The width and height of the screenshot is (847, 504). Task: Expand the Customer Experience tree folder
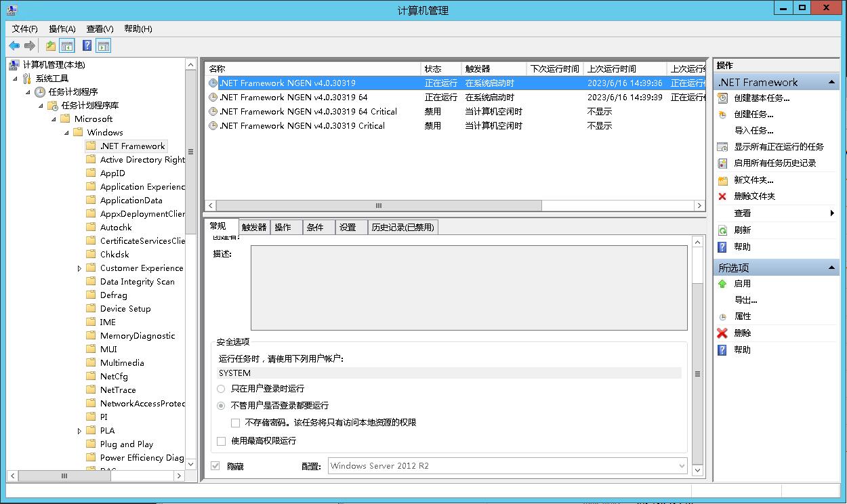point(79,268)
